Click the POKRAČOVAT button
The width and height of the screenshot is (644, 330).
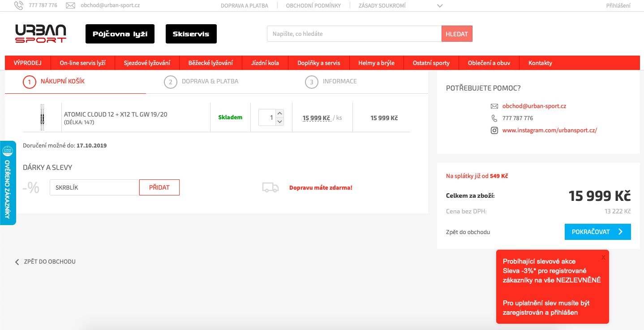(x=598, y=232)
